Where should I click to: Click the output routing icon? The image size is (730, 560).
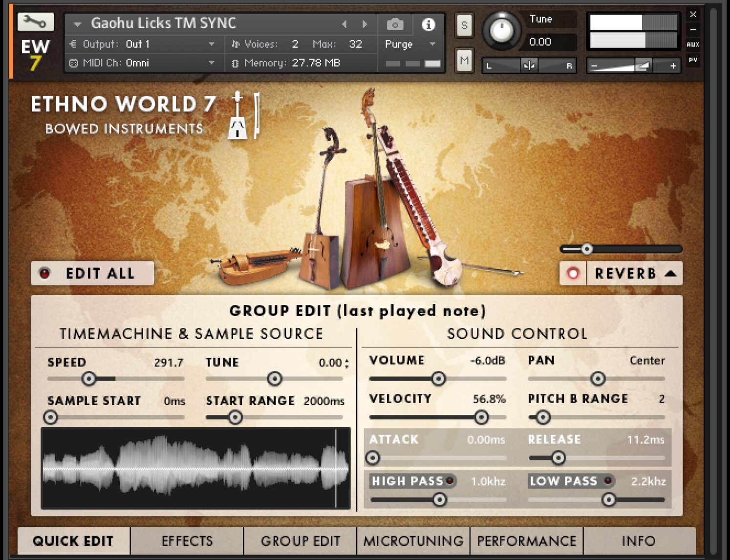[x=73, y=44]
